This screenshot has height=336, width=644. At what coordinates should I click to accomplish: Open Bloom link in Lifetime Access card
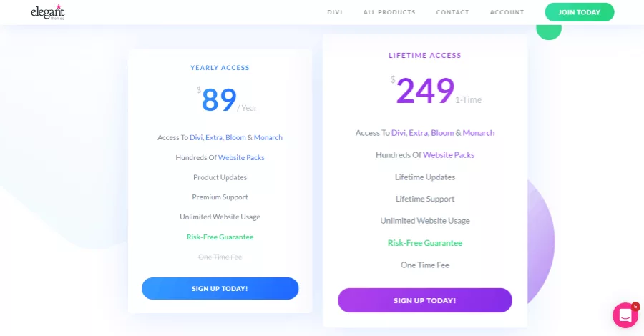pos(442,133)
